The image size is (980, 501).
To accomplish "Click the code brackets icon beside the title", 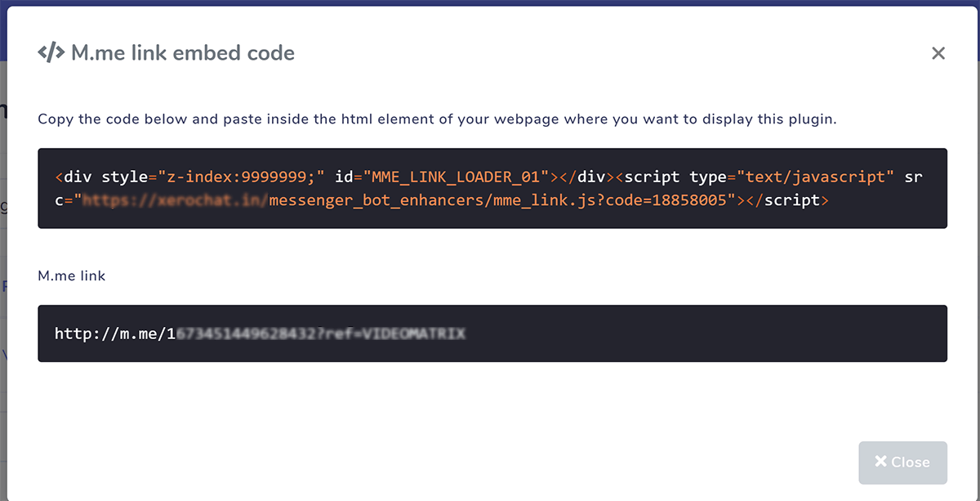I will click(x=51, y=53).
